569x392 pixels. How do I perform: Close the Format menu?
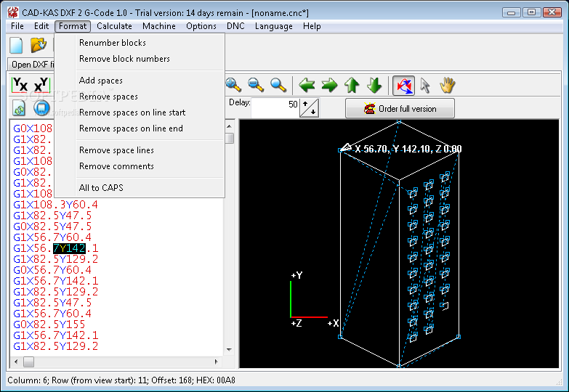(x=73, y=26)
